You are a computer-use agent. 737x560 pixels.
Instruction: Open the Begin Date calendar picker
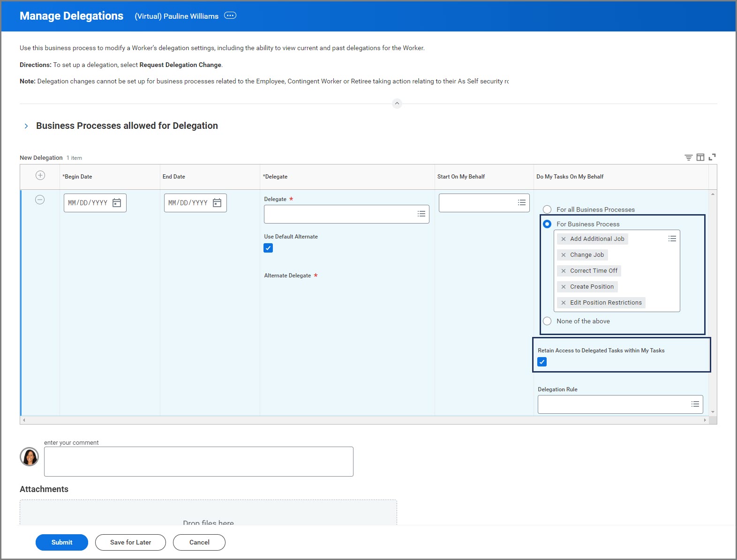point(117,203)
